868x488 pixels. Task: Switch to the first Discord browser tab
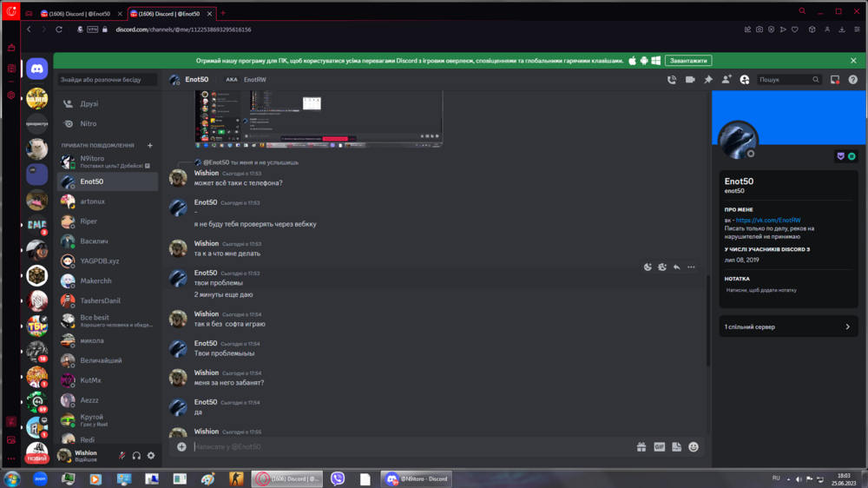pyautogui.click(x=82, y=13)
